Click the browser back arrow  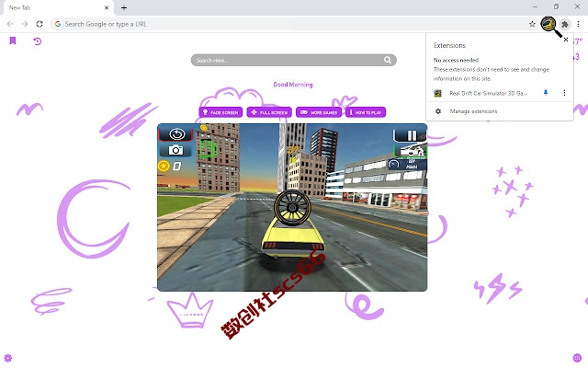[x=10, y=24]
